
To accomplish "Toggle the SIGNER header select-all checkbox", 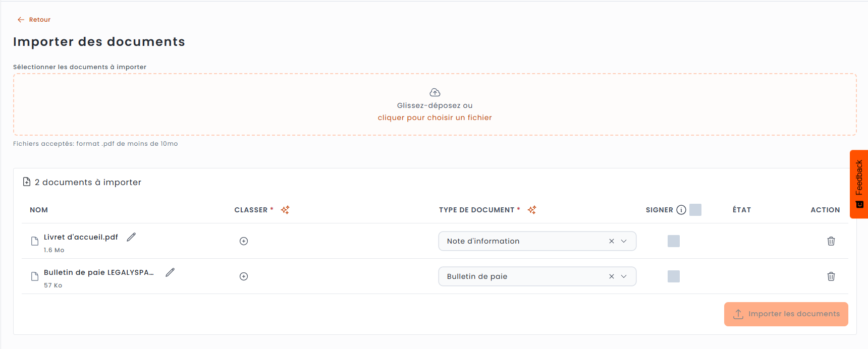I will tap(695, 210).
